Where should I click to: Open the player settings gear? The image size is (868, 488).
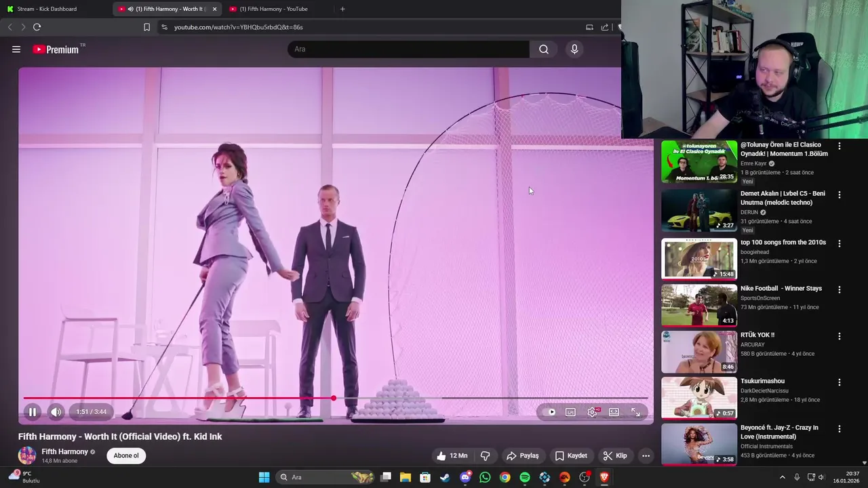tap(593, 412)
